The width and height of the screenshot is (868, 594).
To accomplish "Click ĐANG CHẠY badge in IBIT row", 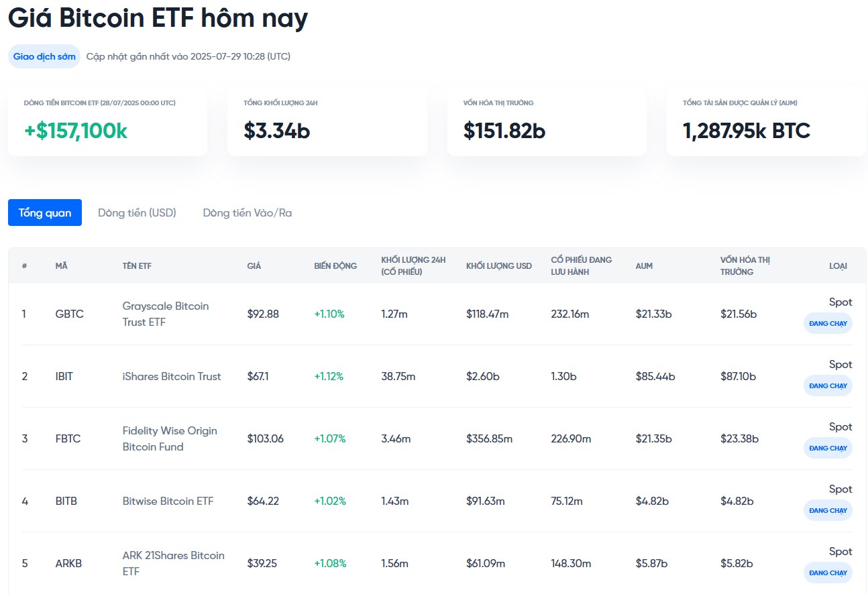I will [x=828, y=385].
